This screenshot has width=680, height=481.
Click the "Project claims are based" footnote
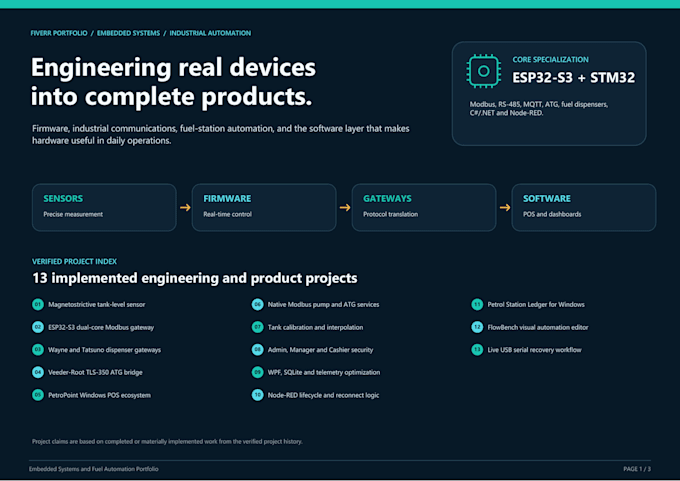(167, 442)
